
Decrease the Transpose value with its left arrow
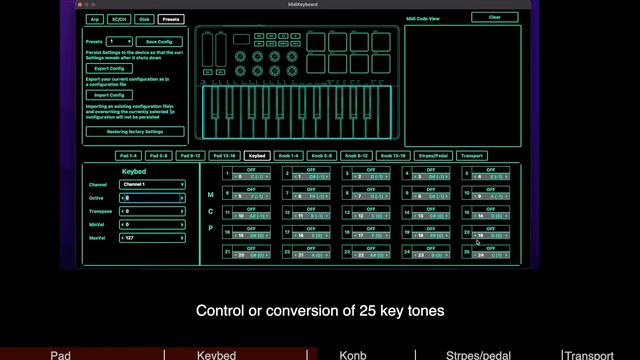pyautogui.click(x=123, y=211)
